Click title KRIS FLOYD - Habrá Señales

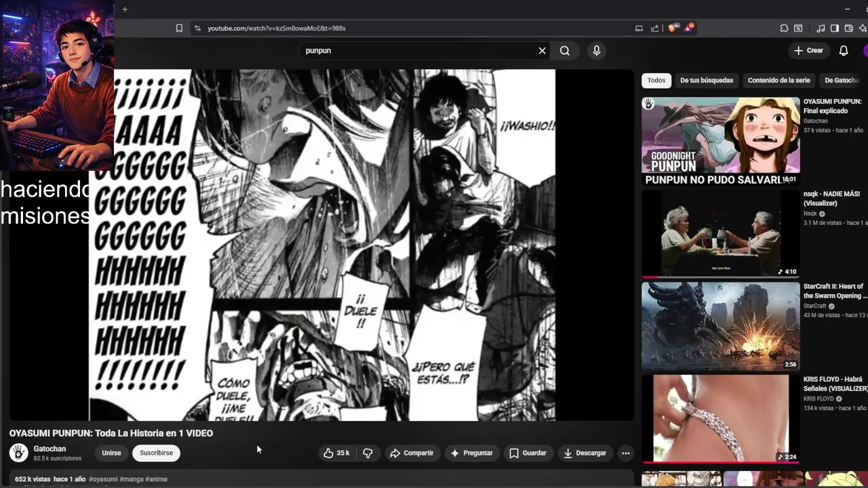click(835, 384)
